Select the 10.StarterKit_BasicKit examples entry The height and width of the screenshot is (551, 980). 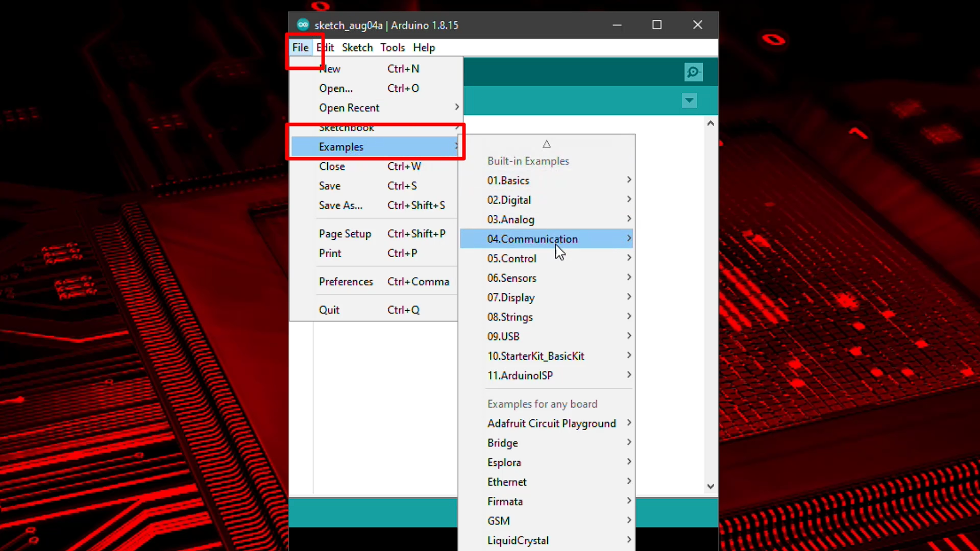(536, 356)
